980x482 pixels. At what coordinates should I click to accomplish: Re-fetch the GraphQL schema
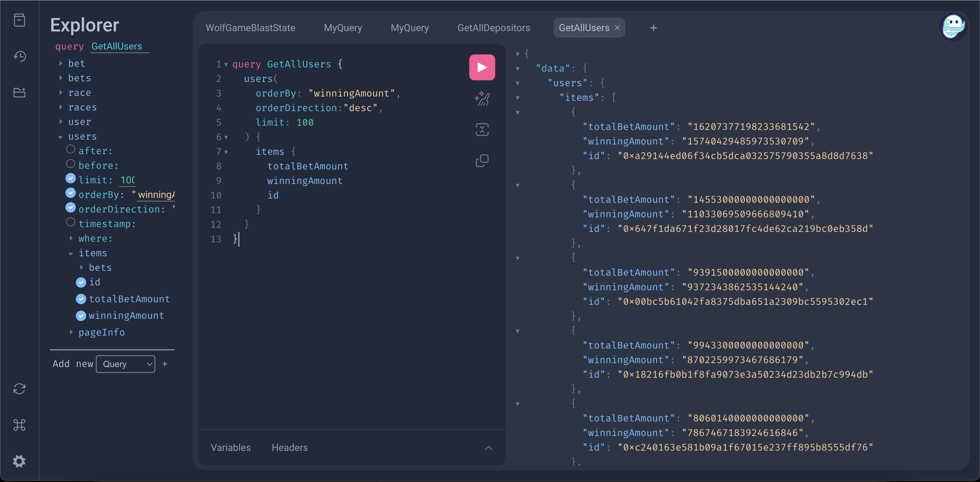point(19,388)
